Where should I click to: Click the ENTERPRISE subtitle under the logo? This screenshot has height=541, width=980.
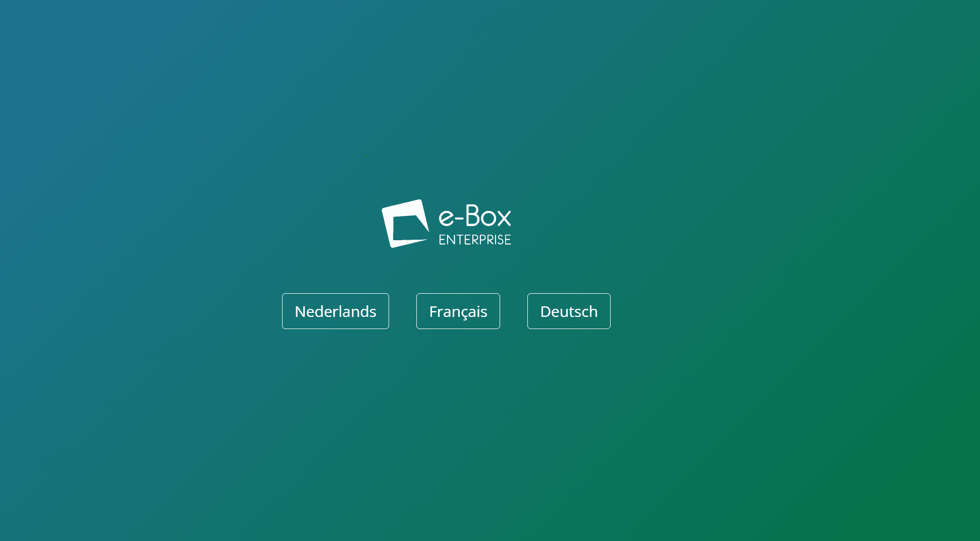tap(474, 240)
